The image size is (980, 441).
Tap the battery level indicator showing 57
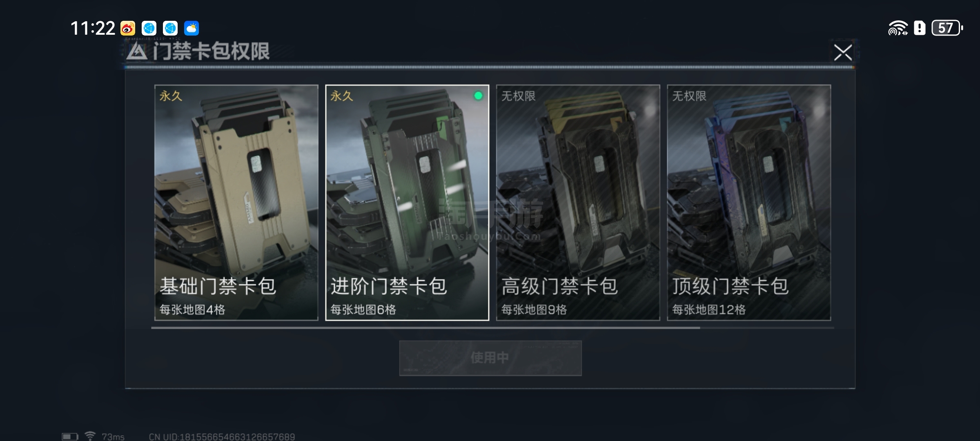pyautogui.click(x=947, y=28)
